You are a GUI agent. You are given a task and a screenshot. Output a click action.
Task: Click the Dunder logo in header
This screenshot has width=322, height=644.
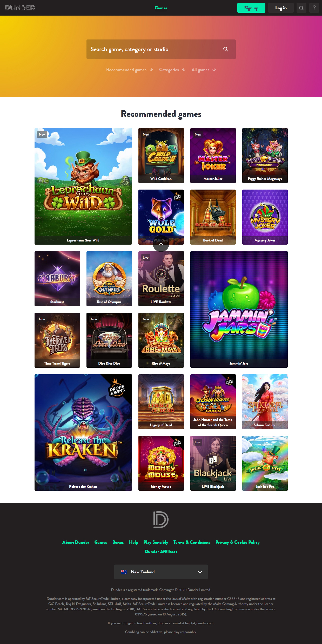(20, 8)
